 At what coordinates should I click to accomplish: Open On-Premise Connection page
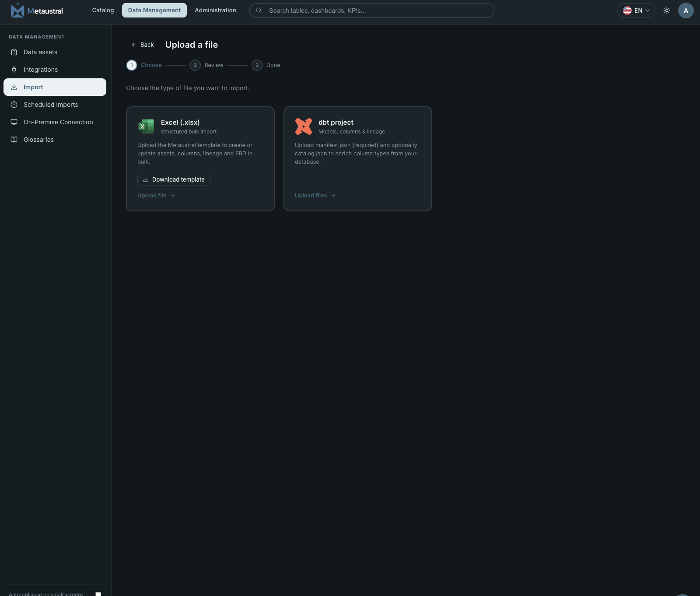click(x=55, y=122)
